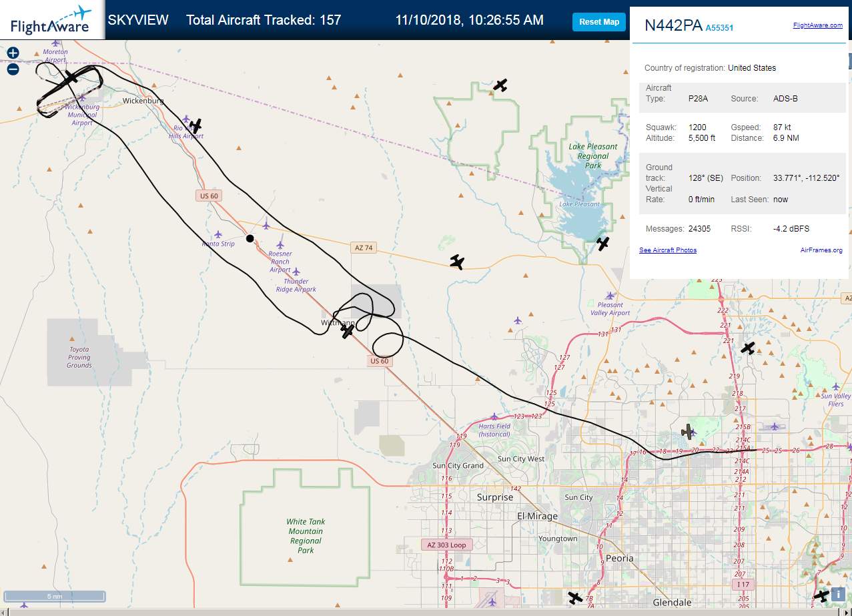852x616 pixels.
Task: Click the Gspeed value 87 kt
Action: (x=782, y=127)
